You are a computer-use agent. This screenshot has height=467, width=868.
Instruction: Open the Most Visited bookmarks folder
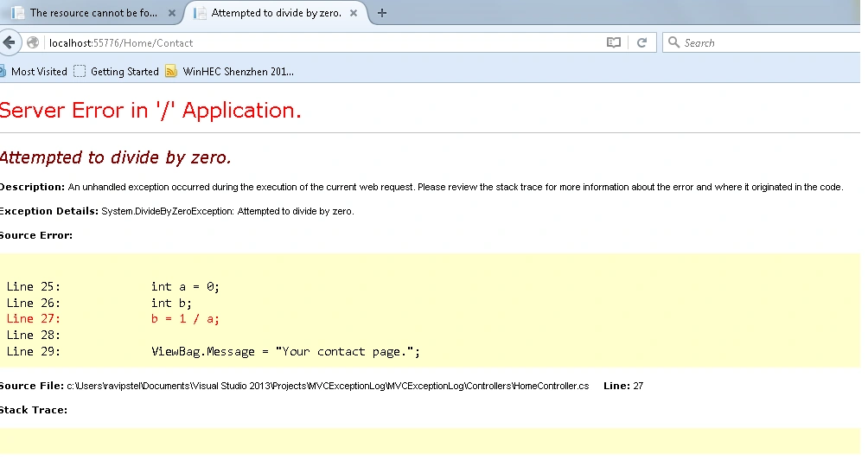[x=35, y=72]
